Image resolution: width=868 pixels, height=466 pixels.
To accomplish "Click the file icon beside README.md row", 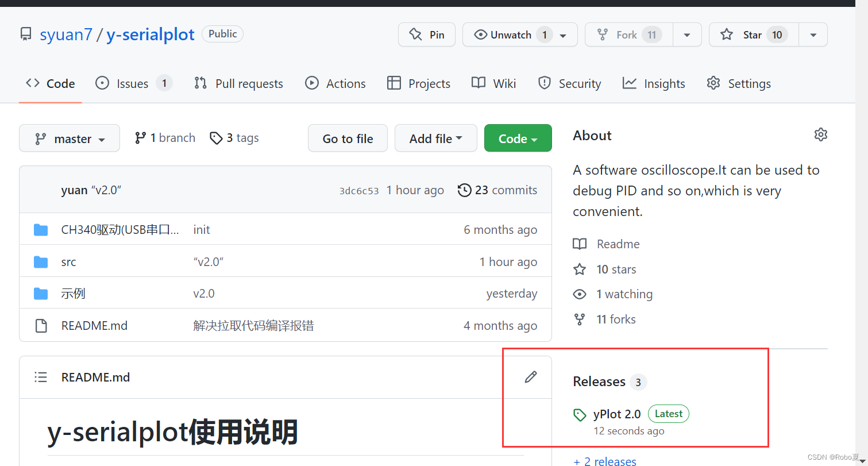I will (41, 326).
